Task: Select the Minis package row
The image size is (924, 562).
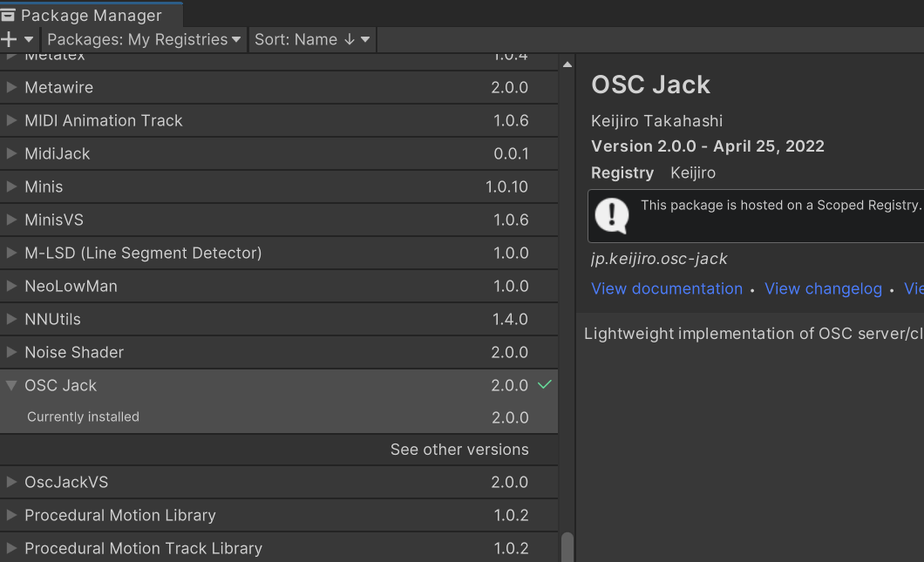Action: 279,186
